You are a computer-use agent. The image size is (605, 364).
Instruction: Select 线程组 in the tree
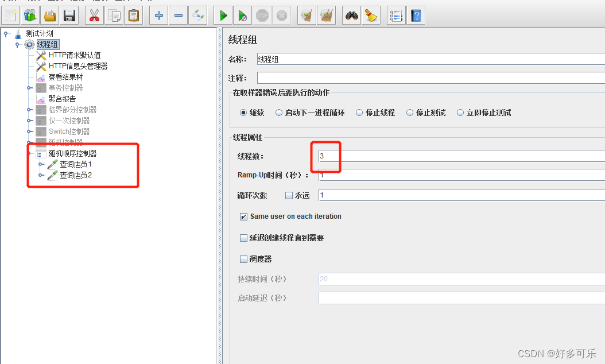pos(48,44)
